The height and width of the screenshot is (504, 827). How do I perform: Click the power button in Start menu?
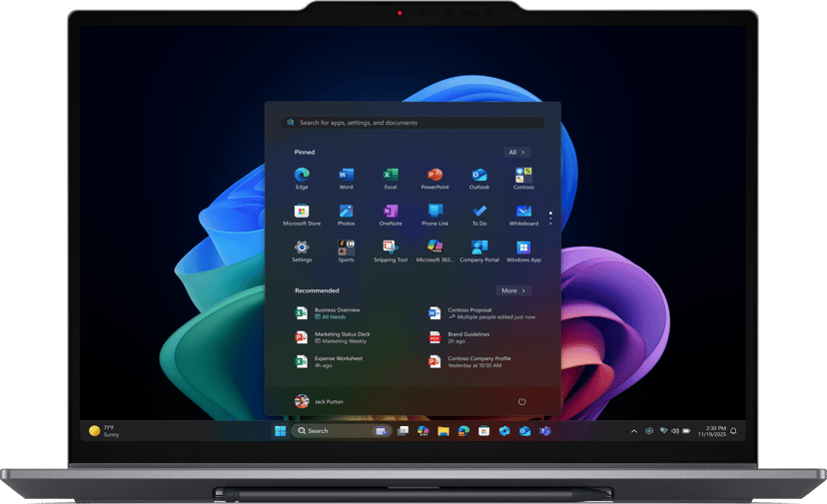(x=521, y=402)
